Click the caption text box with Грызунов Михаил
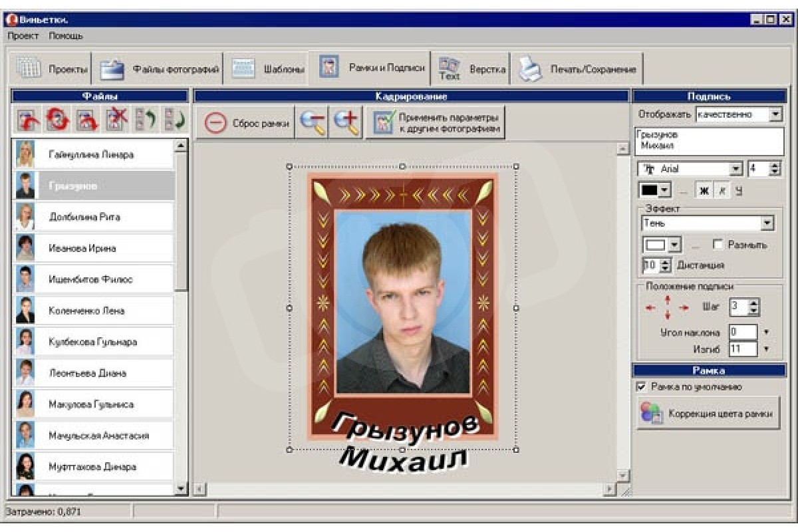Viewport: 798px width, 532px height. tap(710, 141)
